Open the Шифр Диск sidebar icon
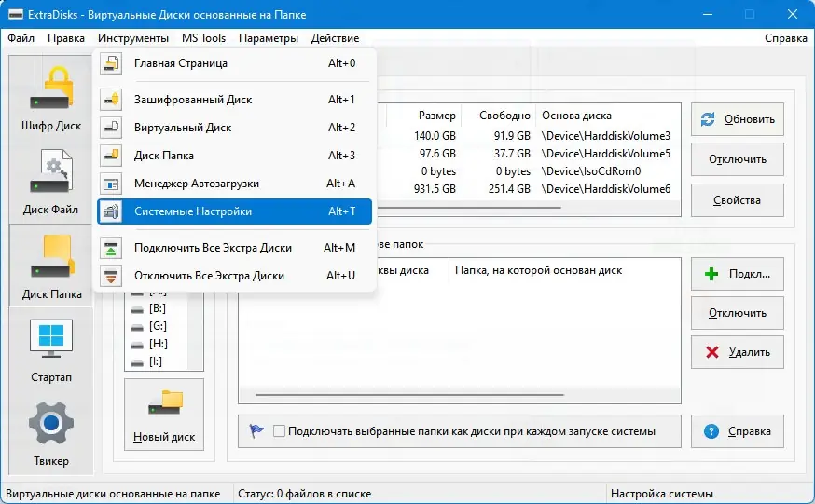The height and width of the screenshot is (504, 815). point(51,89)
